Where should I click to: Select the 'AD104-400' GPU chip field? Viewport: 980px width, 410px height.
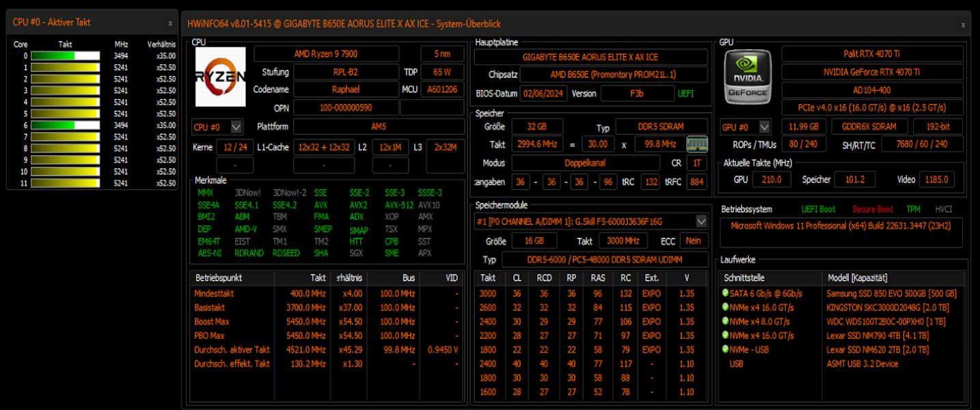tap(873, 90)
